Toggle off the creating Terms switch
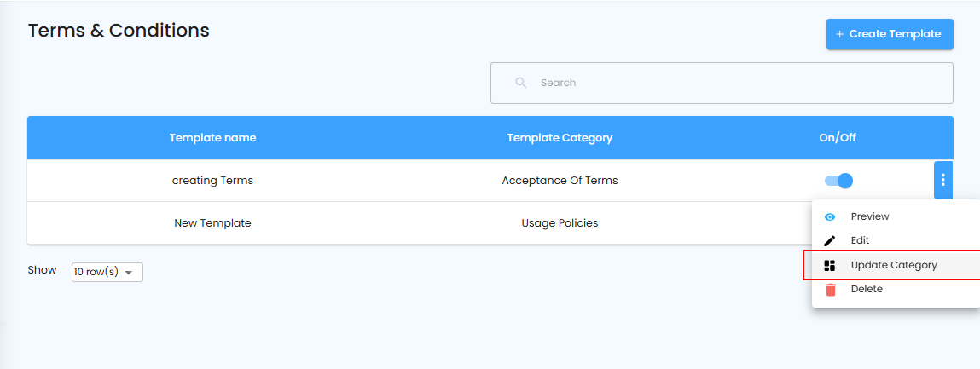This screenshot has width=980, height=369. tap(838, 181)
